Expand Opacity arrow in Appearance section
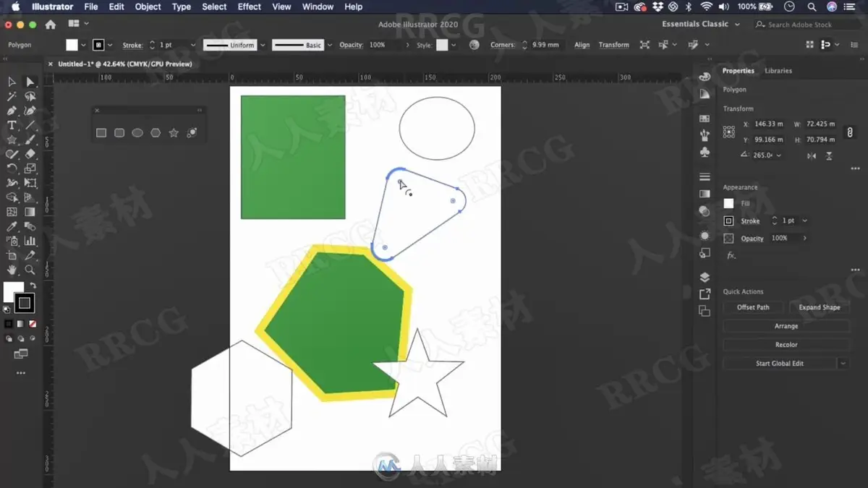The width and height of the screenshot is (868, 488). click(805, 238)
